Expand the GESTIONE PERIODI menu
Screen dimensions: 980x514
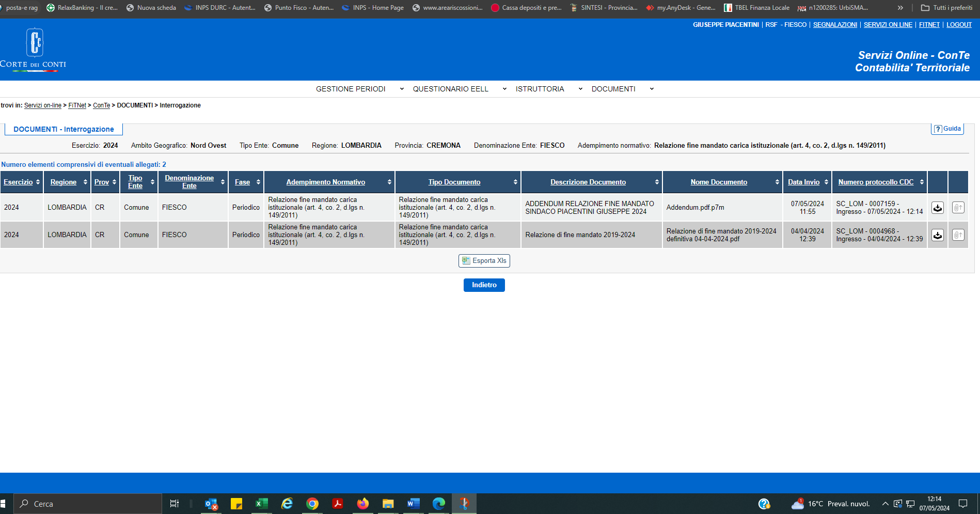(359, 89)
